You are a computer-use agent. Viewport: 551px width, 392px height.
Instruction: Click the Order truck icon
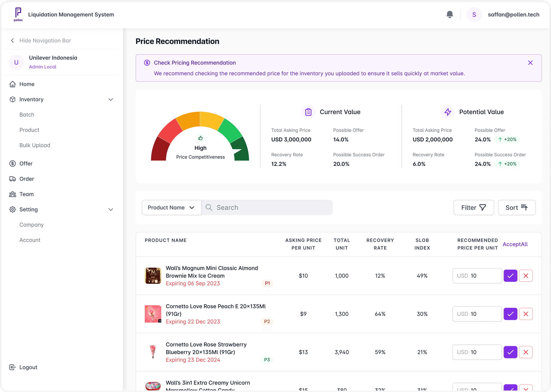tap(12, 179)
